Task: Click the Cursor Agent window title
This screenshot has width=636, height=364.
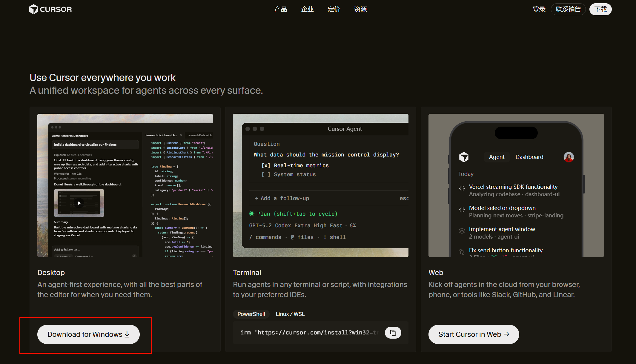Action: [345, 129]
